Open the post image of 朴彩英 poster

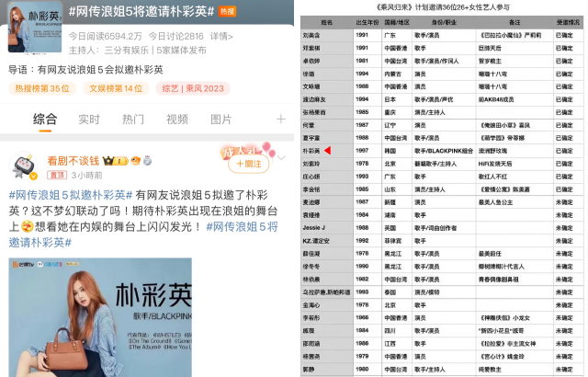pyautogui.click(x=100, y=317)
